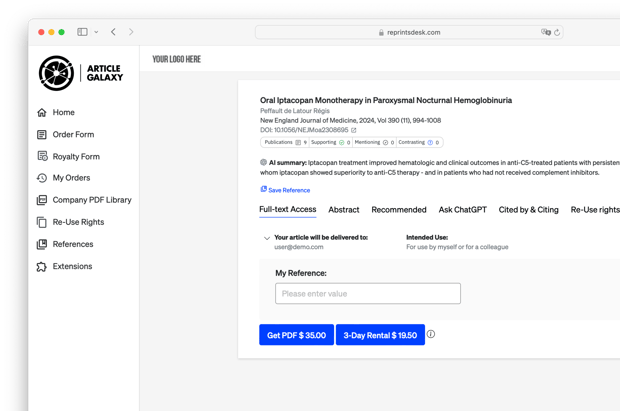Click the Re-Use Rights document icon
The image size is (620, 411).
click(42, 222)
